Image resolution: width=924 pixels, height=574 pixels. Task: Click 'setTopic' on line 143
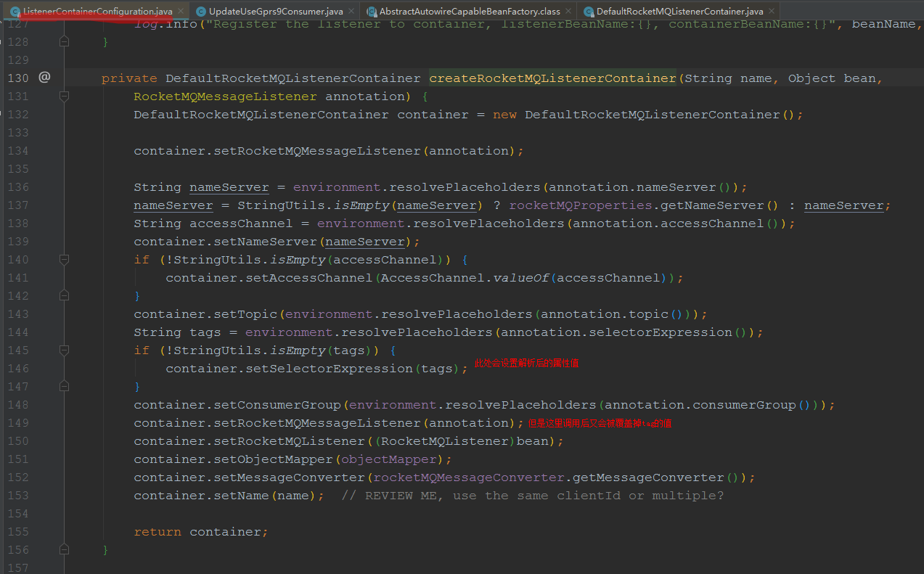tap(245, 314)
